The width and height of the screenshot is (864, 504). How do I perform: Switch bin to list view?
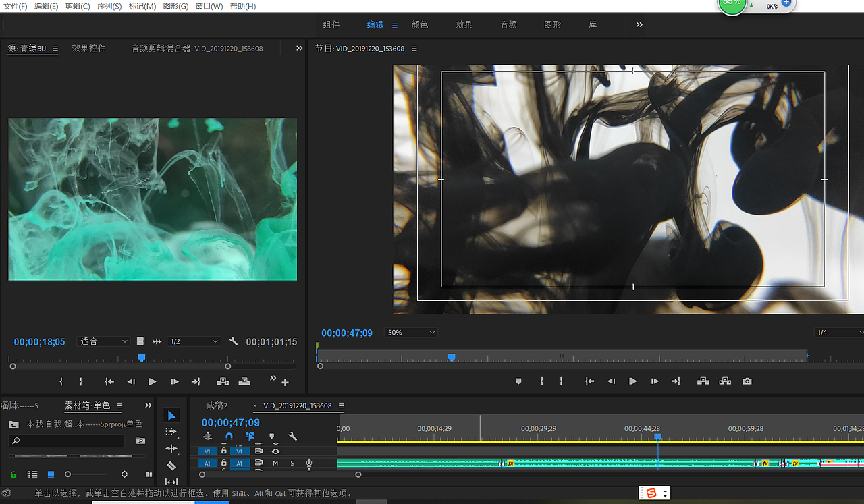[x=32, y=474]
